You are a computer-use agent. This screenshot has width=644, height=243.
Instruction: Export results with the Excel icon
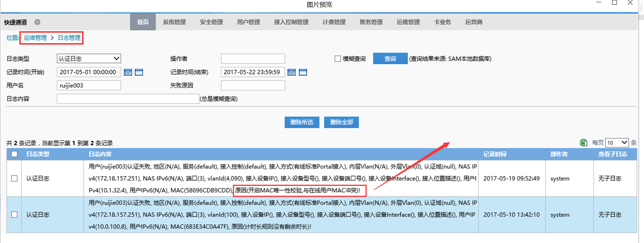point(583,143)
